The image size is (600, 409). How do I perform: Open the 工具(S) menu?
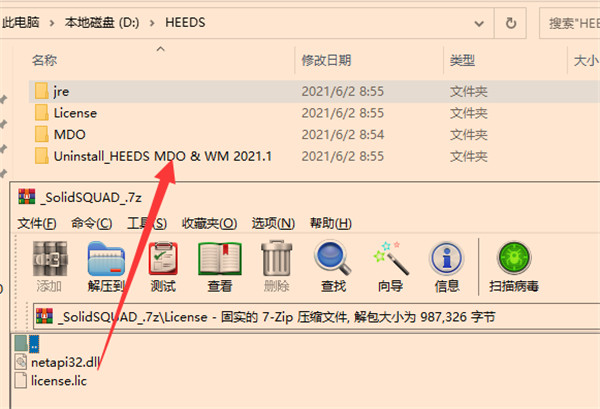click(x=147, y=223)
